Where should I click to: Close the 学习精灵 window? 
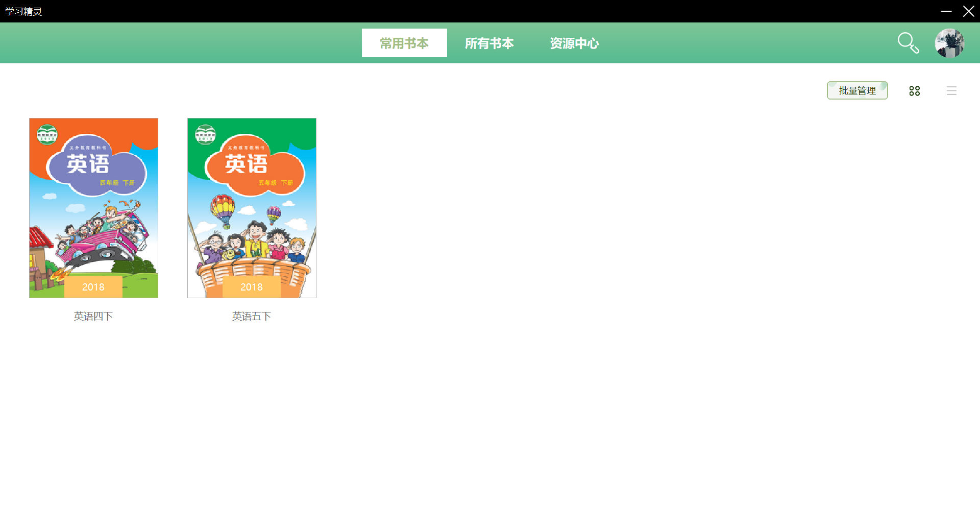(x=969, y=11)
